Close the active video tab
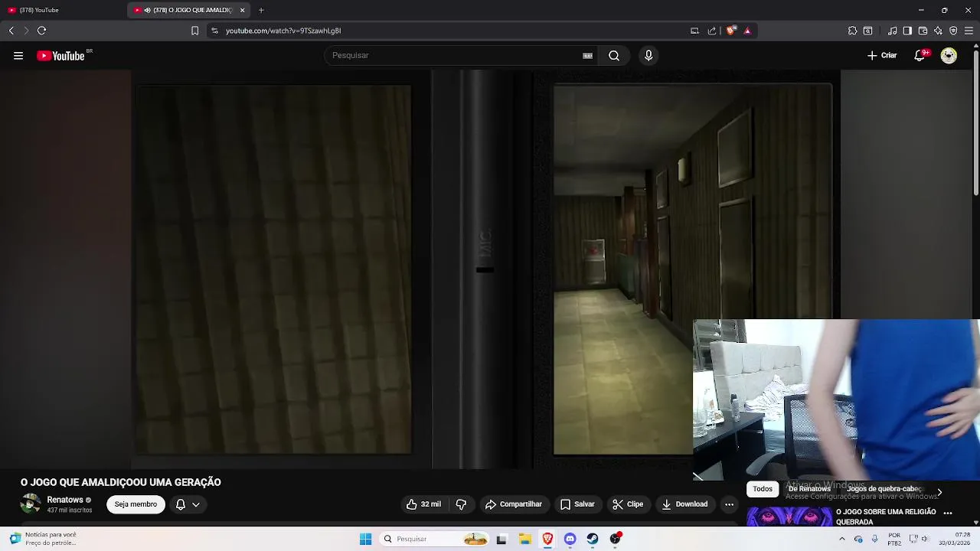The image size is (980, 551). point(243,10)
